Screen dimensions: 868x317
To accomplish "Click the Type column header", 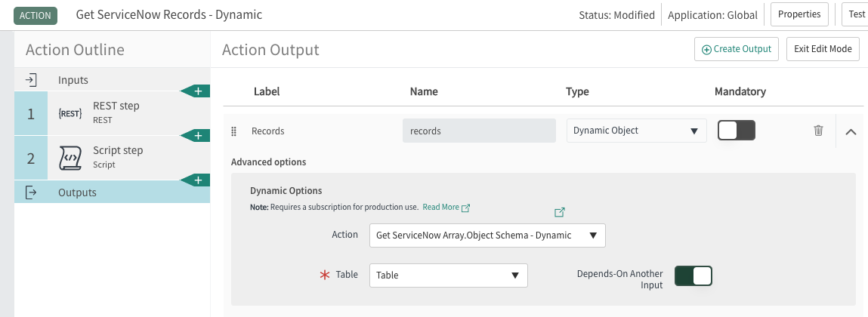I will (577, 91).
